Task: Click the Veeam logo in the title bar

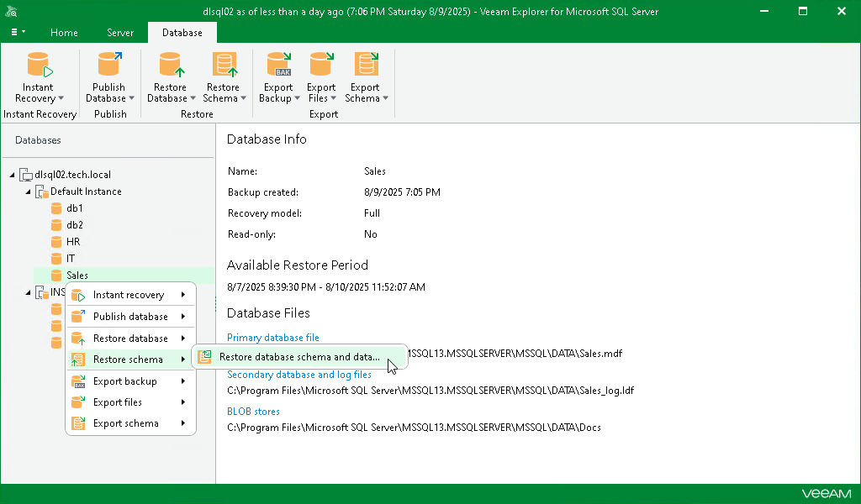Action: tap(12, 11)
